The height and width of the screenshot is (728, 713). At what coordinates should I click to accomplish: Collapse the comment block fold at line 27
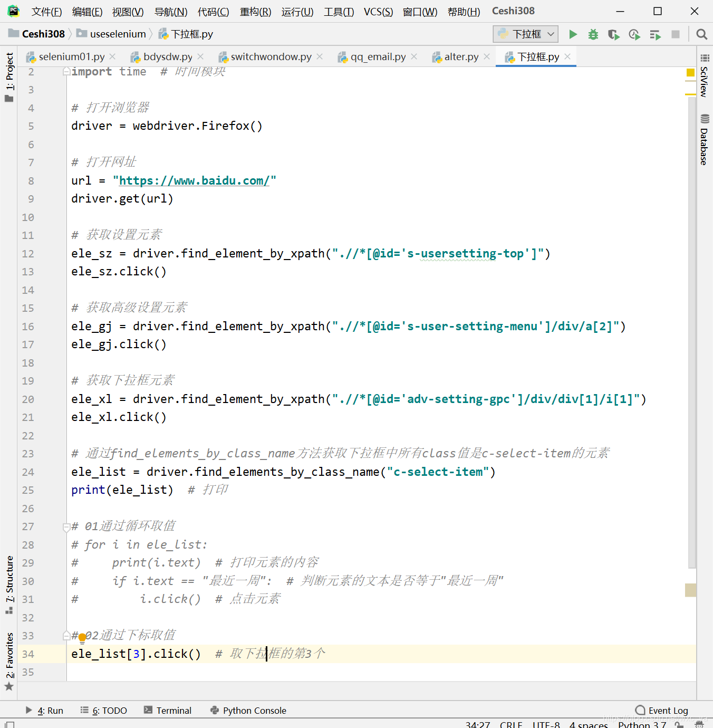[66, 526]
